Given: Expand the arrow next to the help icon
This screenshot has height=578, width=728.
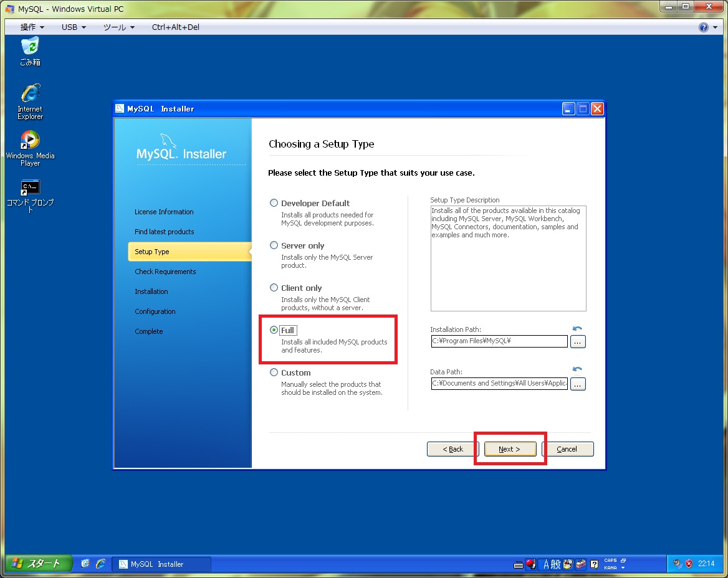Looking at the screenshot, I should (x=715, y=27).
